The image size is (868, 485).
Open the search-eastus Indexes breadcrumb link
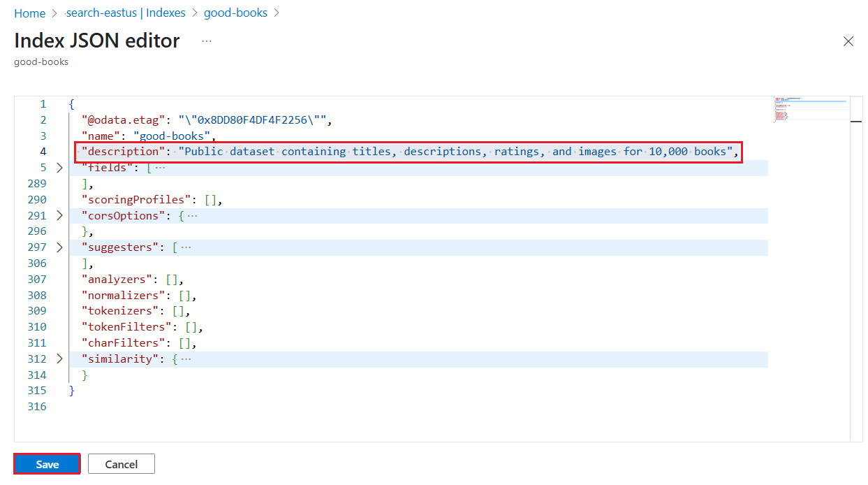(125, 13)
